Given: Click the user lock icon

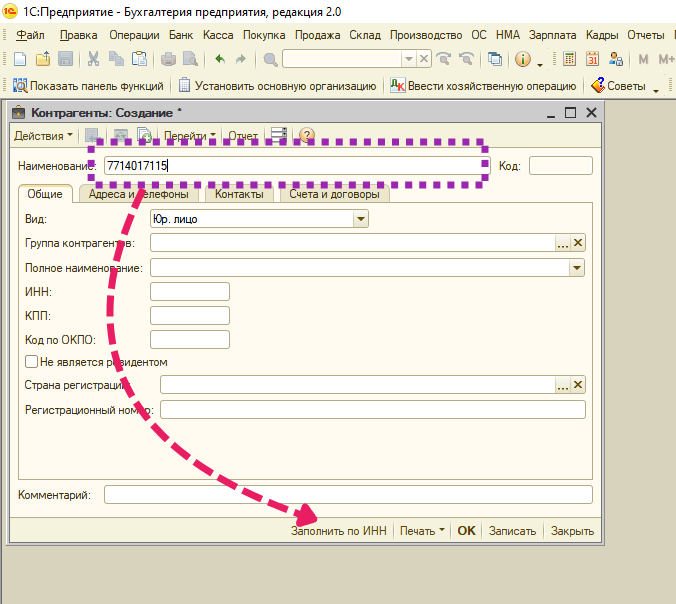Looking at the screenshot, I should (x=616, y=59).
